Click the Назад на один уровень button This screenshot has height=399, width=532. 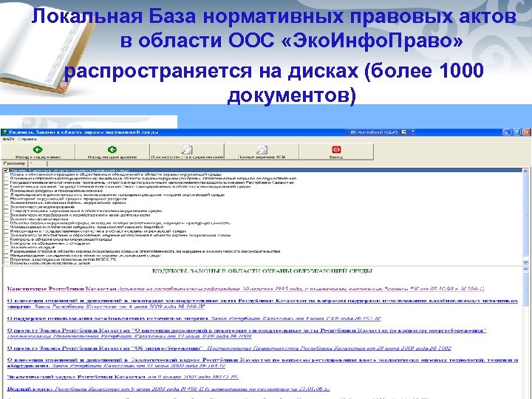coord(112,151)
